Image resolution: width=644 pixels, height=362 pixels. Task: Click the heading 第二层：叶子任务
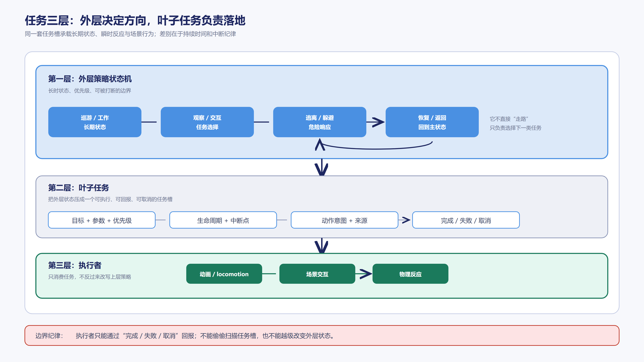tap(78, 188)
